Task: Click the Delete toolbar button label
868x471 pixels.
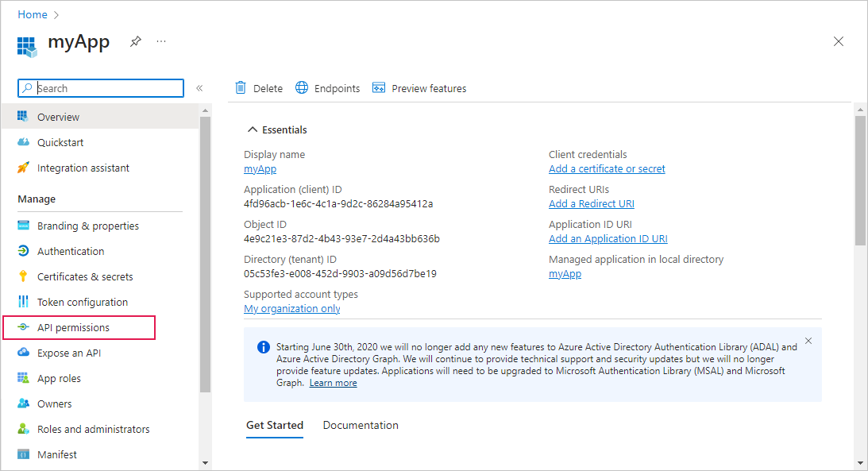Action: pos(268,88)
